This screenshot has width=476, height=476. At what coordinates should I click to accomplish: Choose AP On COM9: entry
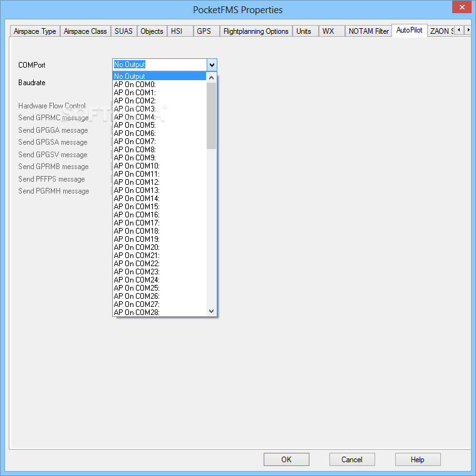[159, 158]
